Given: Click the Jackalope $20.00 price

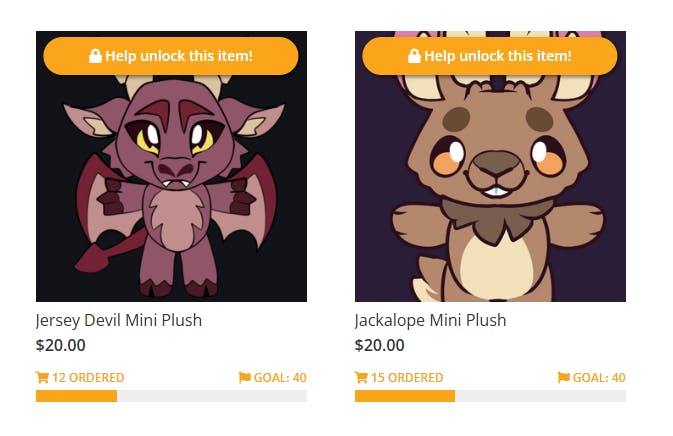Looking at the screenshot, I should [x=379, y=345].
